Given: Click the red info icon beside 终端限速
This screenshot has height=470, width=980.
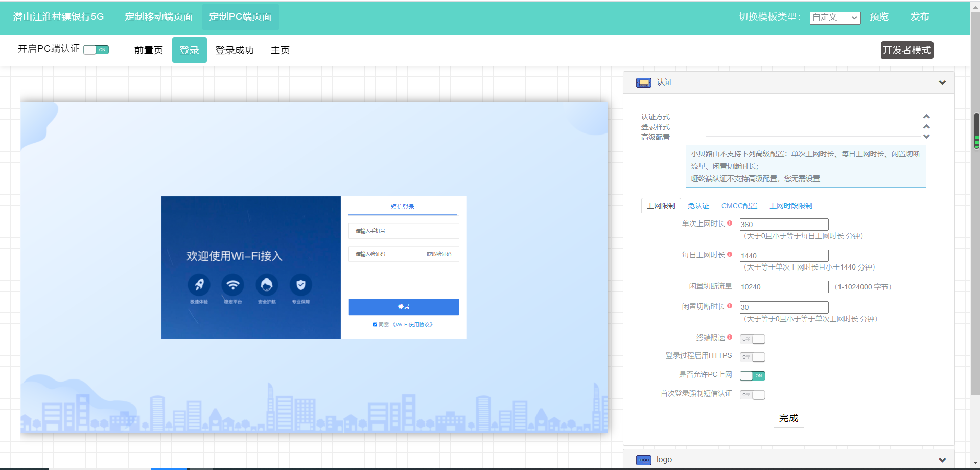Looking at the screenshot, I should (x=730, y=337).
